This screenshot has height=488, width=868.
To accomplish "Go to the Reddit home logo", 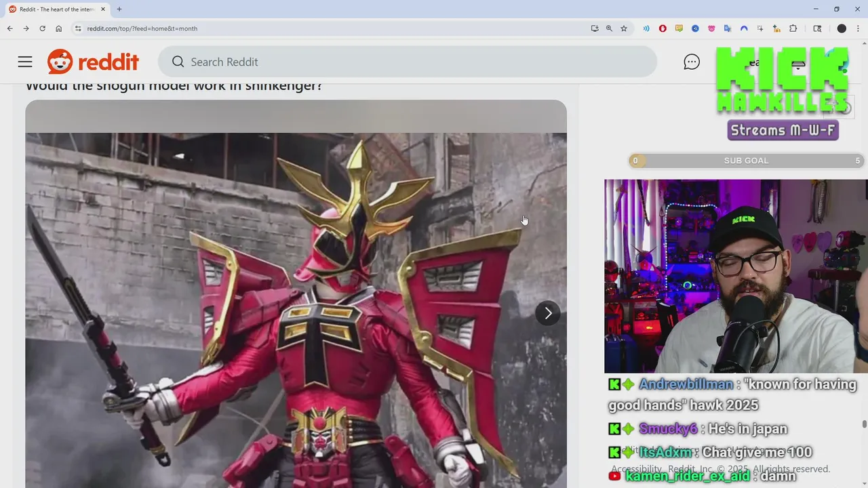I will click(x=93, y=62).
